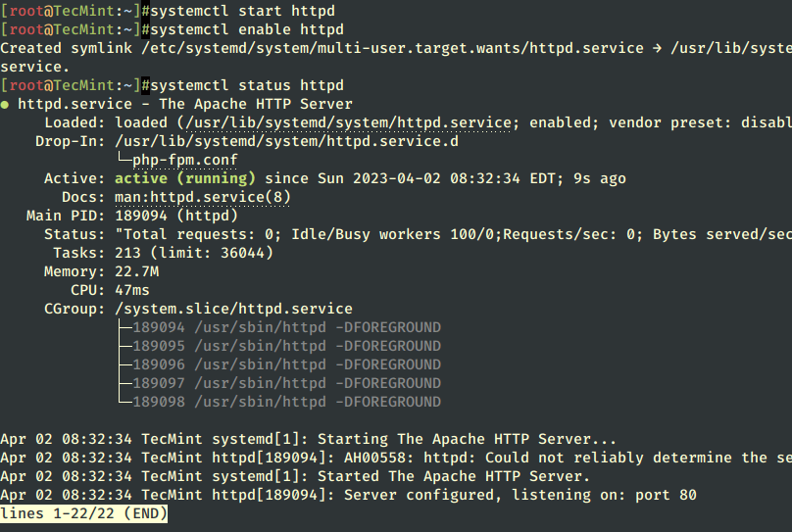Click the green httpd.service status dot

5,105
